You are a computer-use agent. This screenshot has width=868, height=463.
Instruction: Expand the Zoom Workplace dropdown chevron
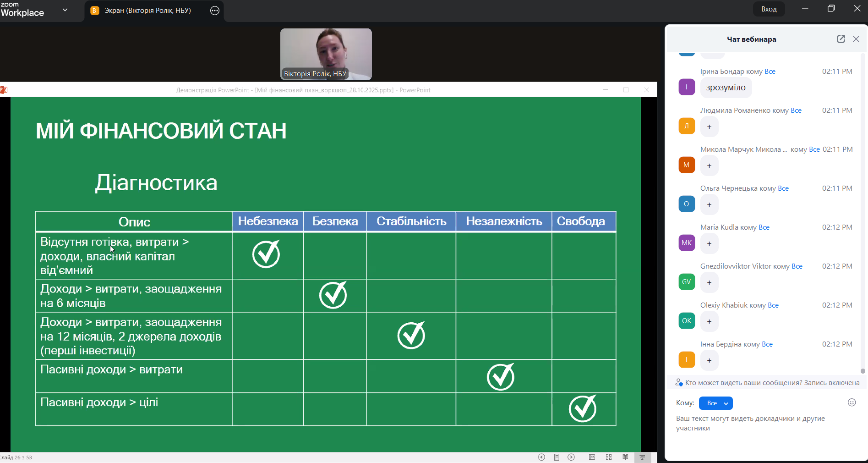pos(65,10)
